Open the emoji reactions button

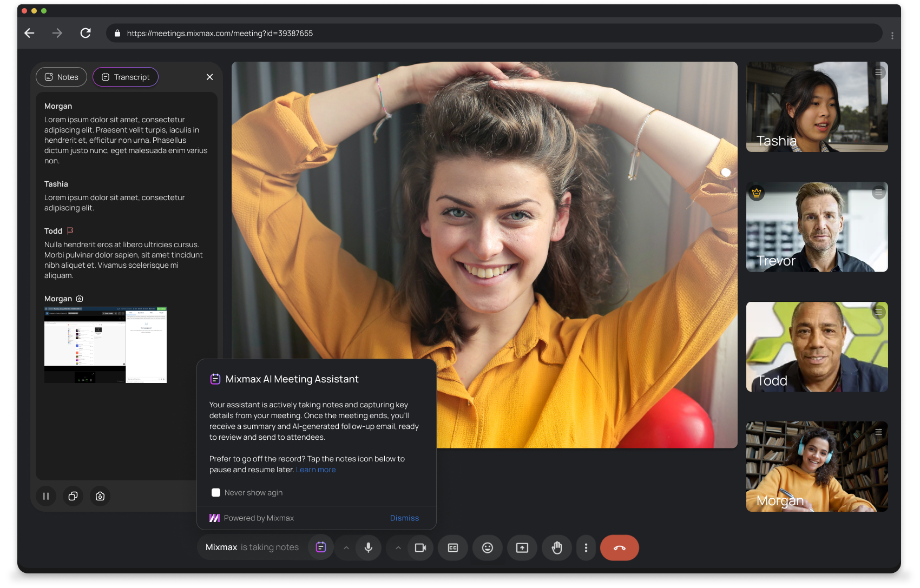[488, 548]
